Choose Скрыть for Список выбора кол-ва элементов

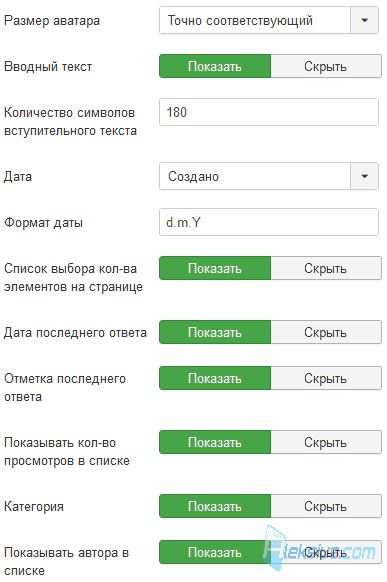click(326, 268)
